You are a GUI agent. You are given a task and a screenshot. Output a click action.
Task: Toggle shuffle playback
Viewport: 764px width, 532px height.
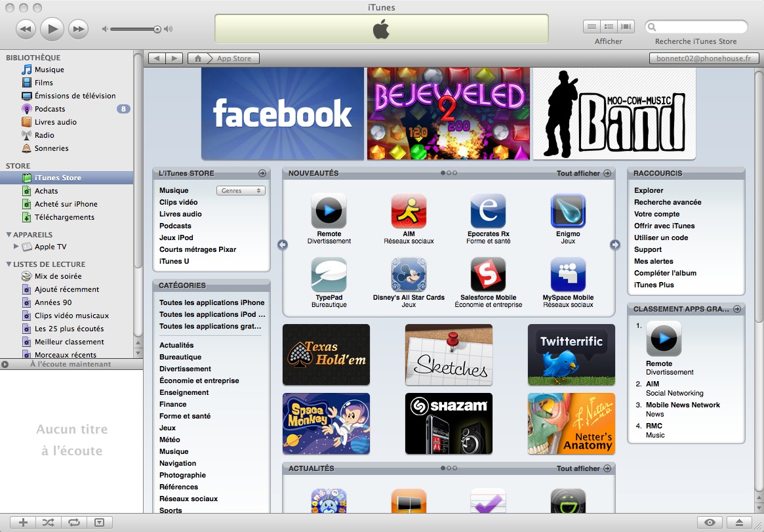49,523
